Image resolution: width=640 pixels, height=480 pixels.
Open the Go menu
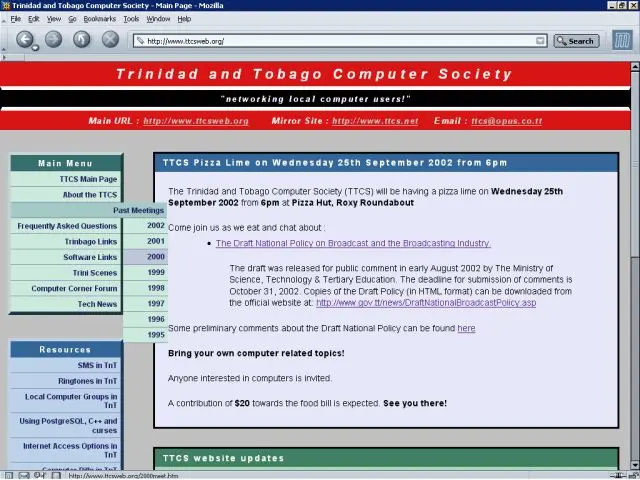[72, 19]
